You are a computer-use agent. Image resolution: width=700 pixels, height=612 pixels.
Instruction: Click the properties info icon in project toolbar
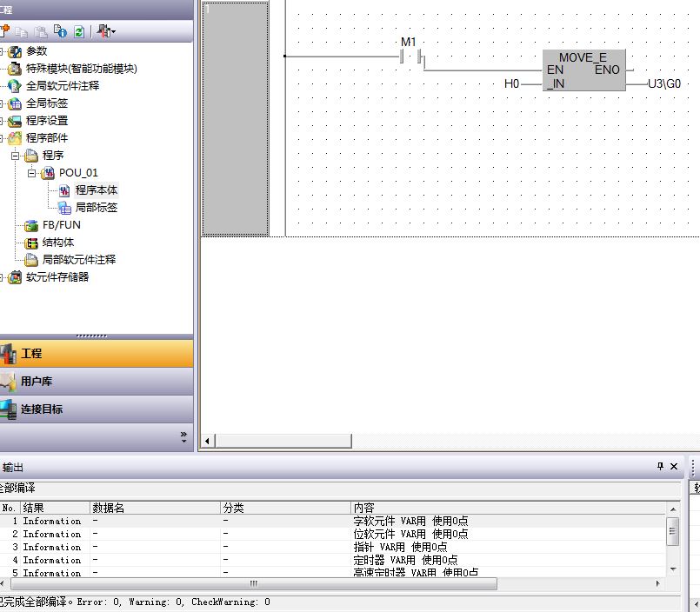click(60, 31)
